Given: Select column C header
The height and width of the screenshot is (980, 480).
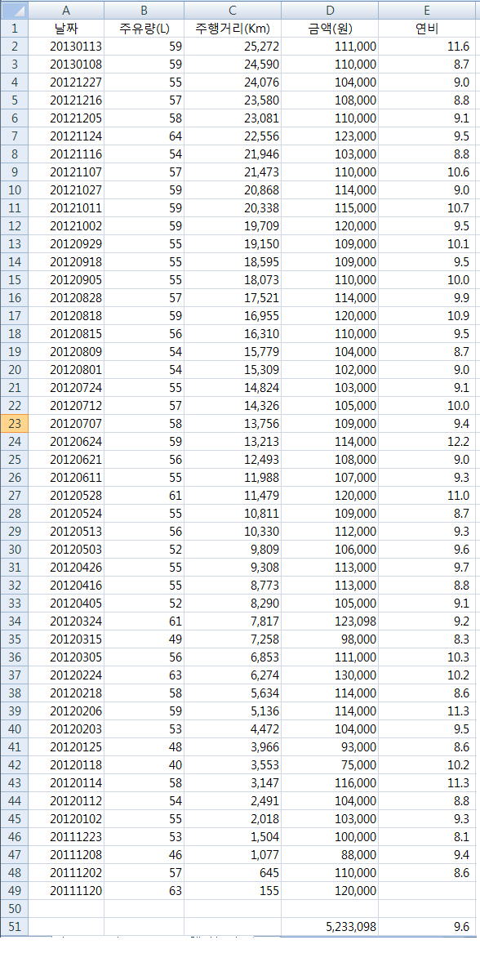Looking at the screenshot, I should 233,11.
